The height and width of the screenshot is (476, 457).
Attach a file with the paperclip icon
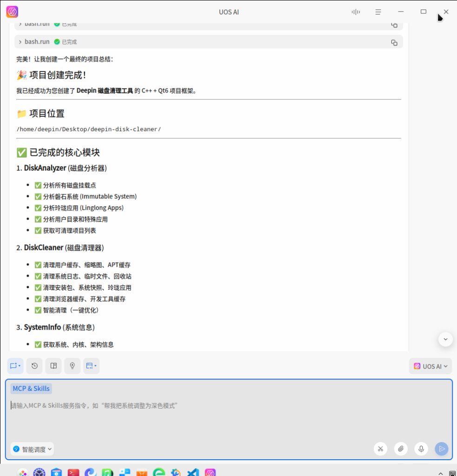401,449
